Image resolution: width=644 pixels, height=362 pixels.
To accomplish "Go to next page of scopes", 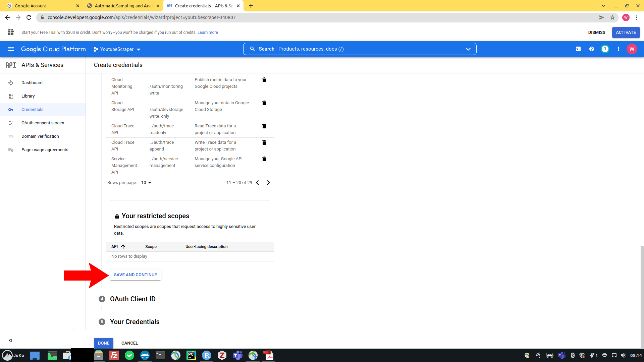I will tap(268, 183).
